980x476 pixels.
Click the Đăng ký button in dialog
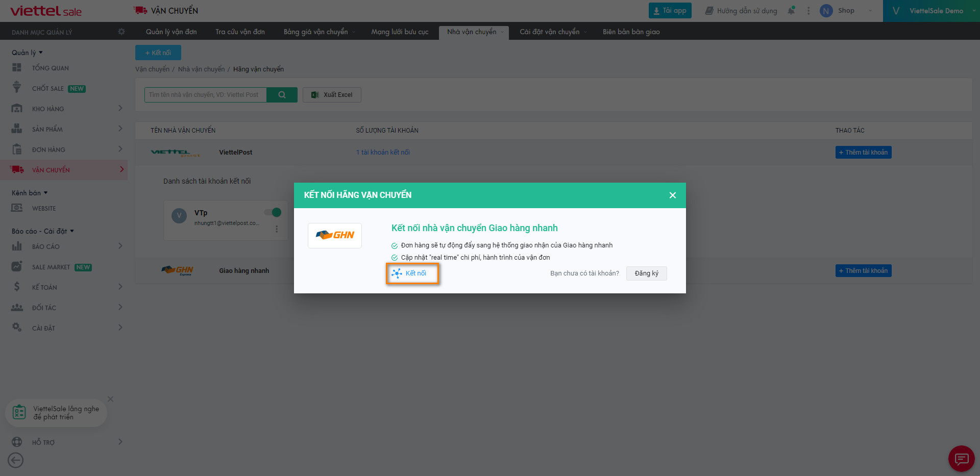[647, 273]
